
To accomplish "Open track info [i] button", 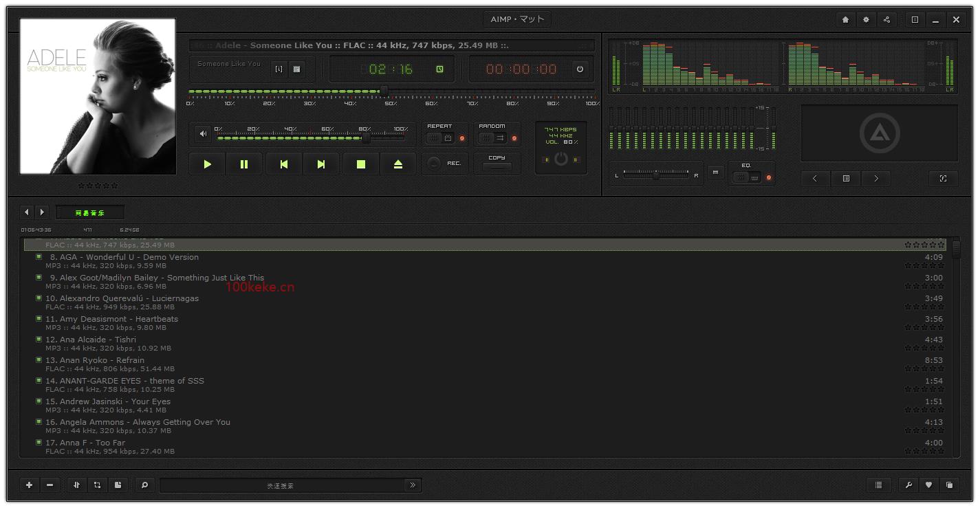I will (279, 69).
